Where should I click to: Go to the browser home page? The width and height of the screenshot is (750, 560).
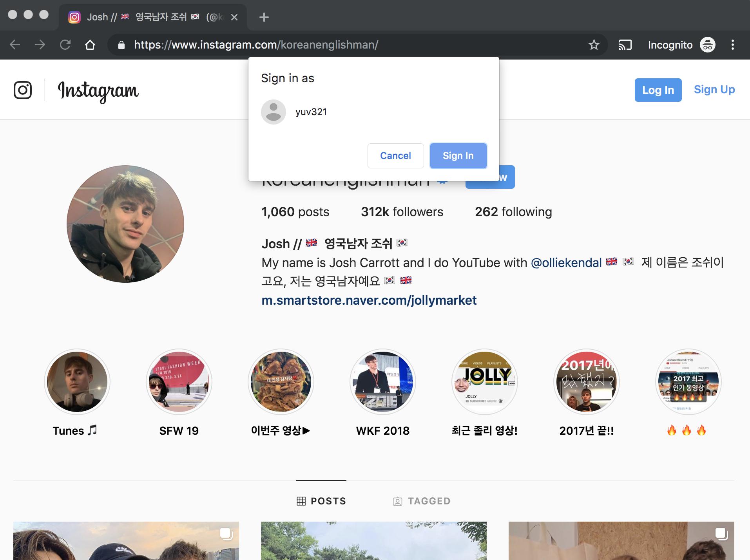[90, 45]
